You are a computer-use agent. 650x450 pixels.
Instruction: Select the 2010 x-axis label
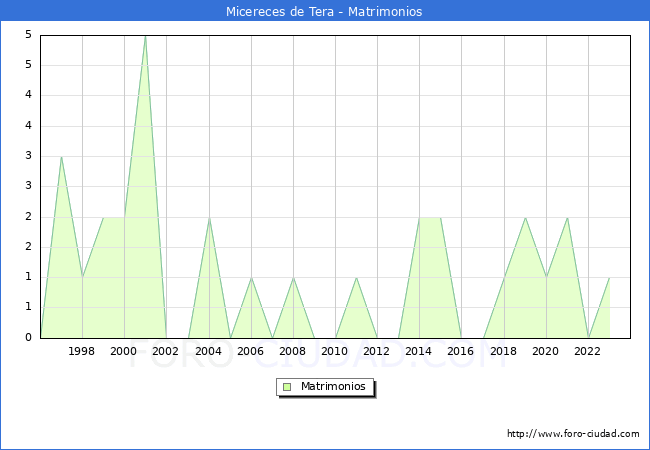pyautogui.click(x=335, y=351)
